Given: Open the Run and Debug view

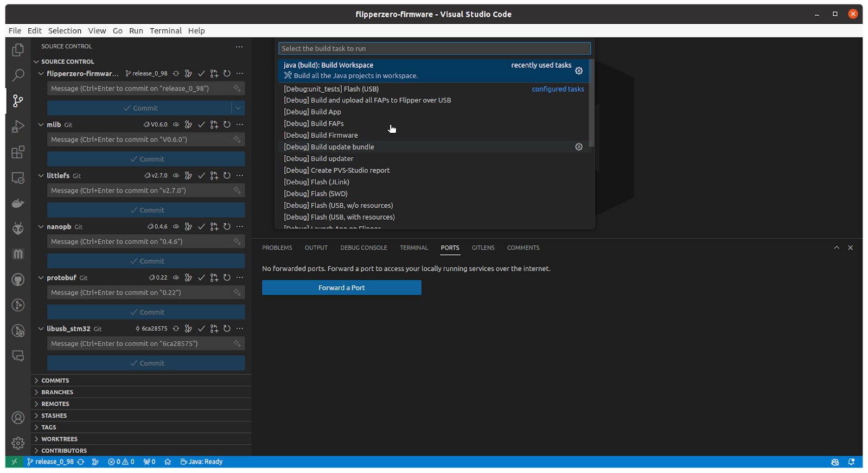Looking at the screenshot, I should point(18,126).
